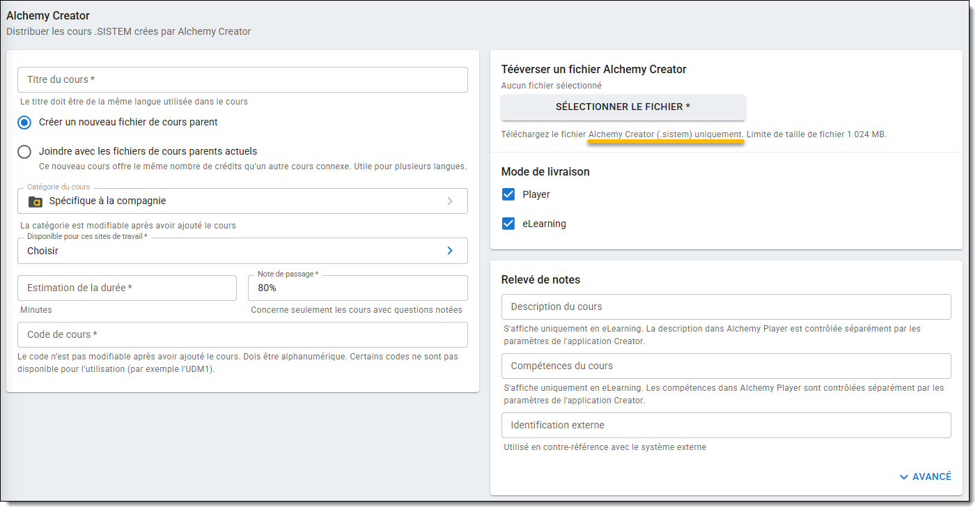This screenshot has height=512, width=980.
Task: Click the blue chevron arrow next to Choisir
Action: coord(450,251)
